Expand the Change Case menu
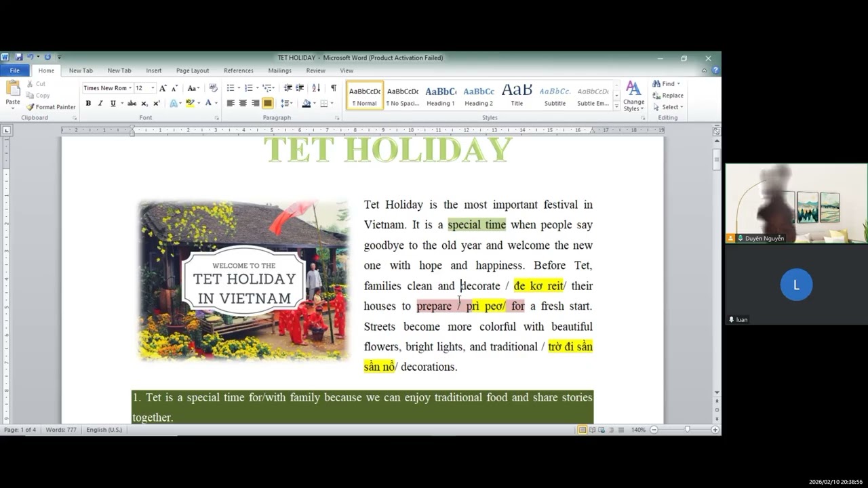This screenshot has width=868, height=488. pos(193,88)
